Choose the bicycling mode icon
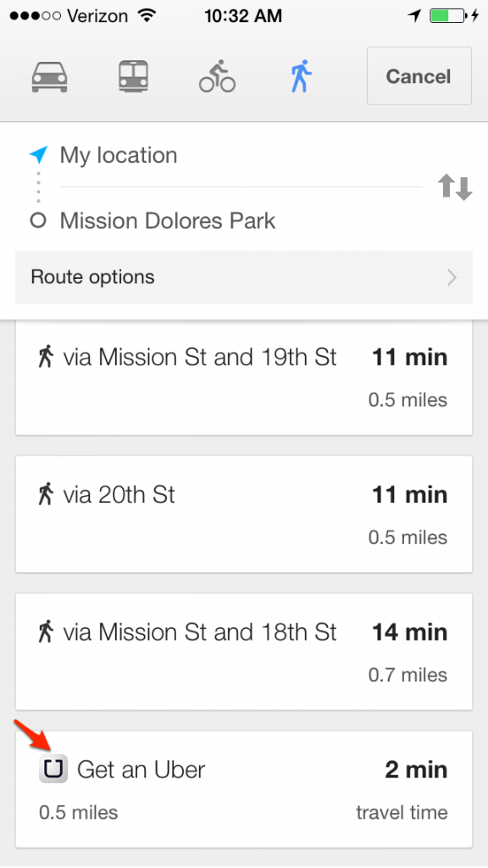Image resolution: width=488 pixels, height=868 pixels. pyautogui.click(x=217, y=75)
